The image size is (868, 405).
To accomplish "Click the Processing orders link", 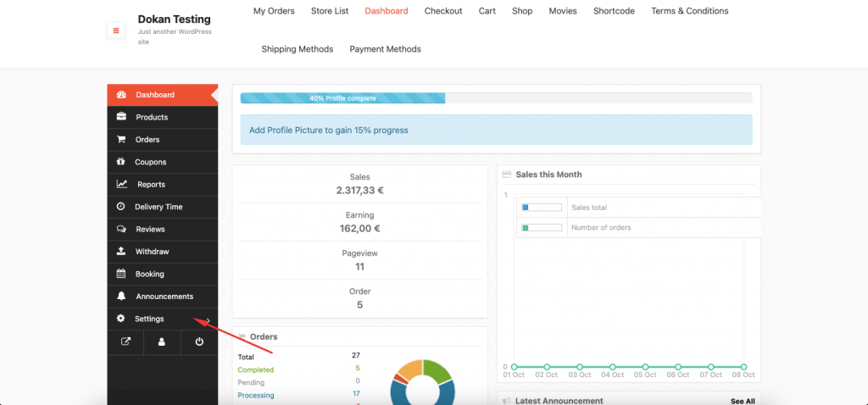I will [x=255, y=395].
